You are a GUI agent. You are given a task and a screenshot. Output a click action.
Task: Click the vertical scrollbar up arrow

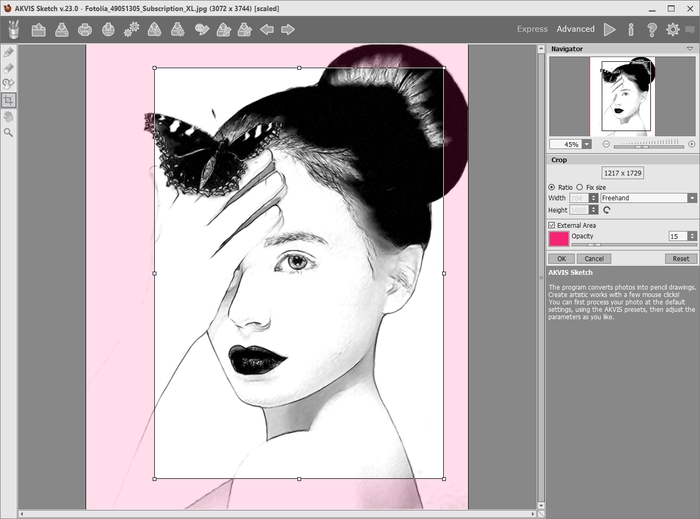(x=541, y=47)
